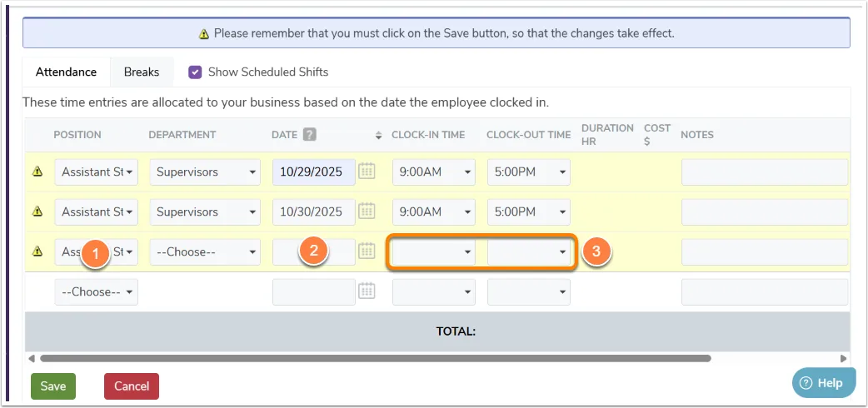Click warning icon on the 10/29/2025 row
868x408 pixels.
[37, 172]
